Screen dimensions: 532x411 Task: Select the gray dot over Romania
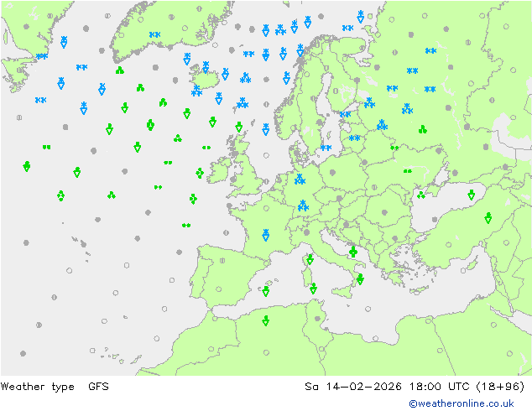[x=384, y=212]
